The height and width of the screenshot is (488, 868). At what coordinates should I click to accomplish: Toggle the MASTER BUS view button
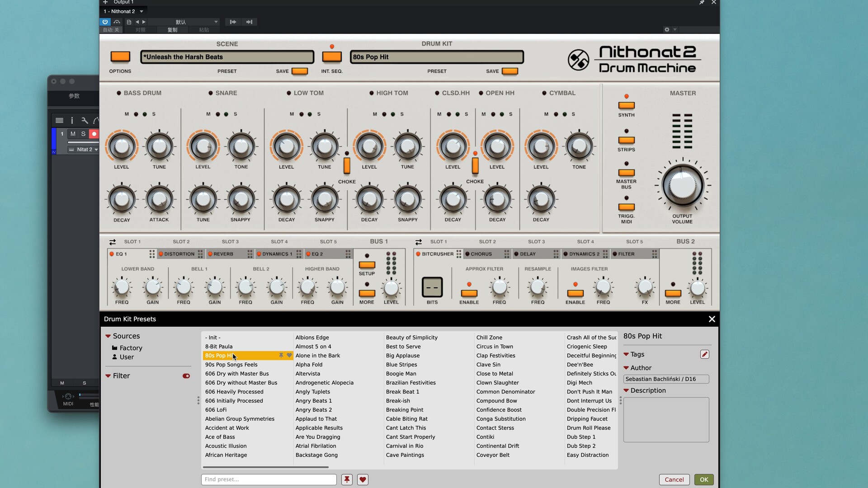tap(626, 173)
